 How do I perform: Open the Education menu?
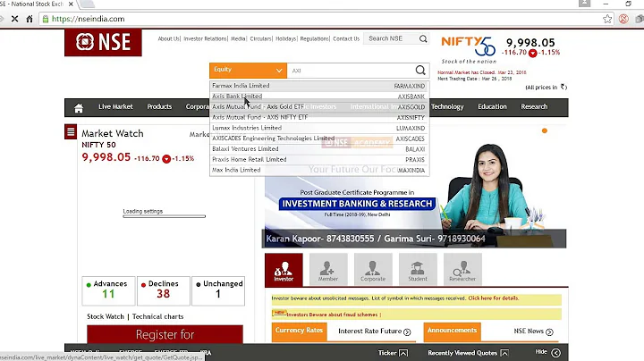coord(492,106)
